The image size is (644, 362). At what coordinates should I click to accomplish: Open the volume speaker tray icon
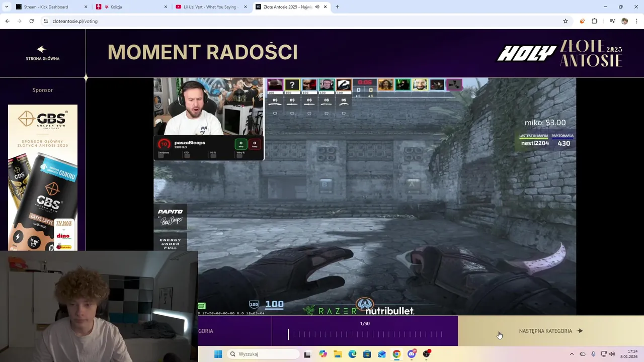click(612, 354)
